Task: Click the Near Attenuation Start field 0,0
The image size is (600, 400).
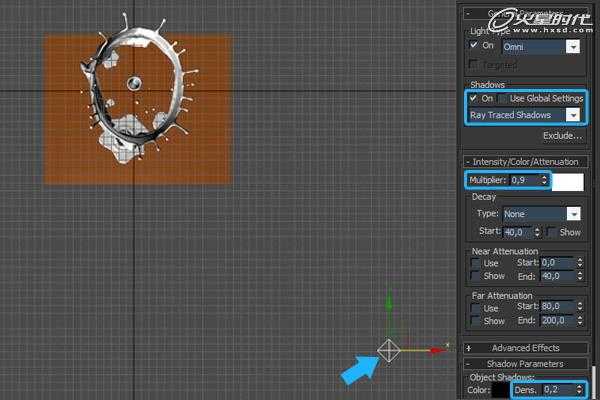Action: (558, 263)
